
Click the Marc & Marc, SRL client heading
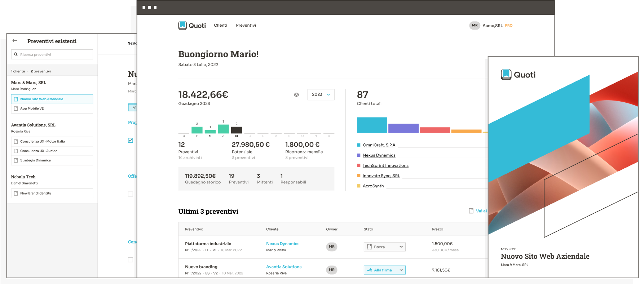28,83
